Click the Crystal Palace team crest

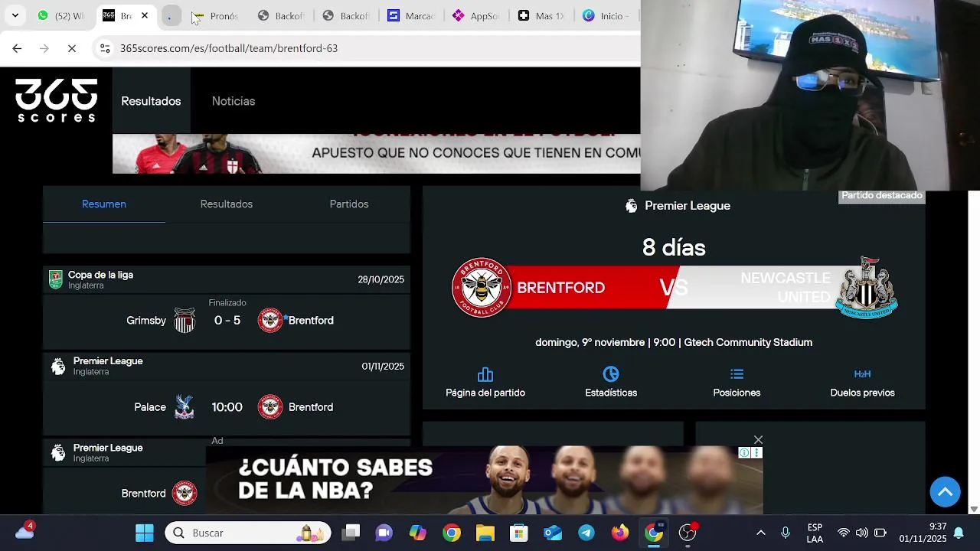point(185,407)
